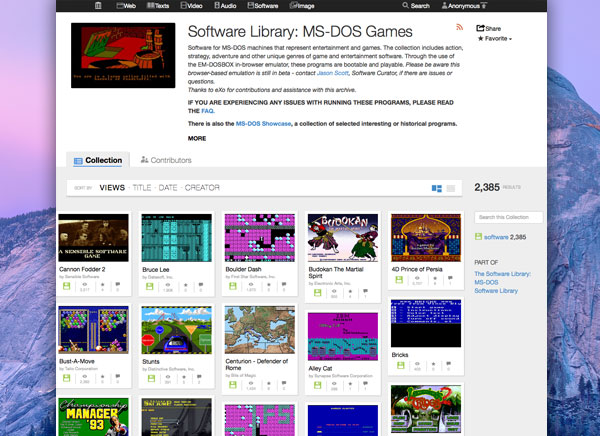This screenshot has width=600, height=436.
Task: Open the 4D Prince of Persia thumbnail
Action: [426, 238]
